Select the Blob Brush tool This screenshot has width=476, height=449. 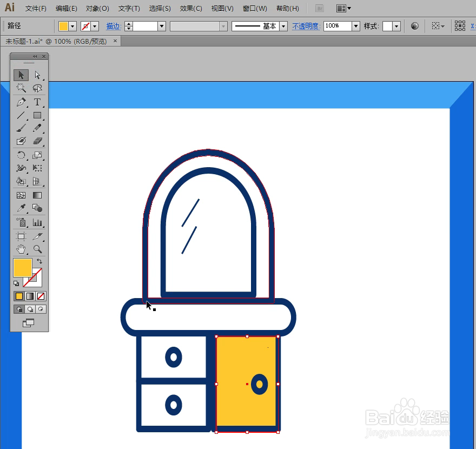(21, 141)
